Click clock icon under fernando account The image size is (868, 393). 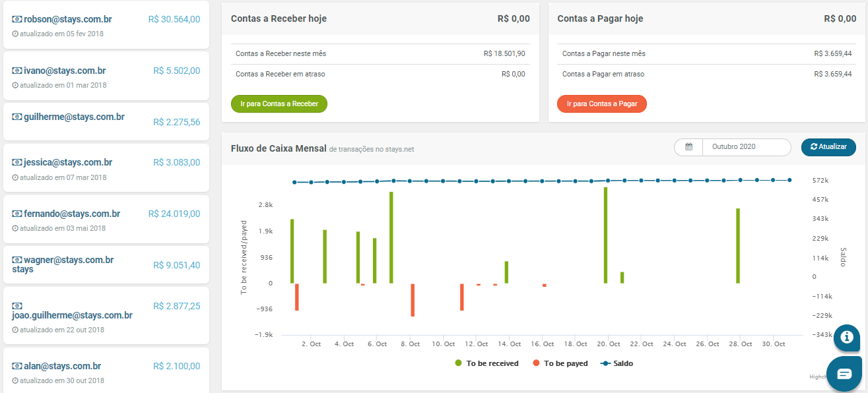15,228
